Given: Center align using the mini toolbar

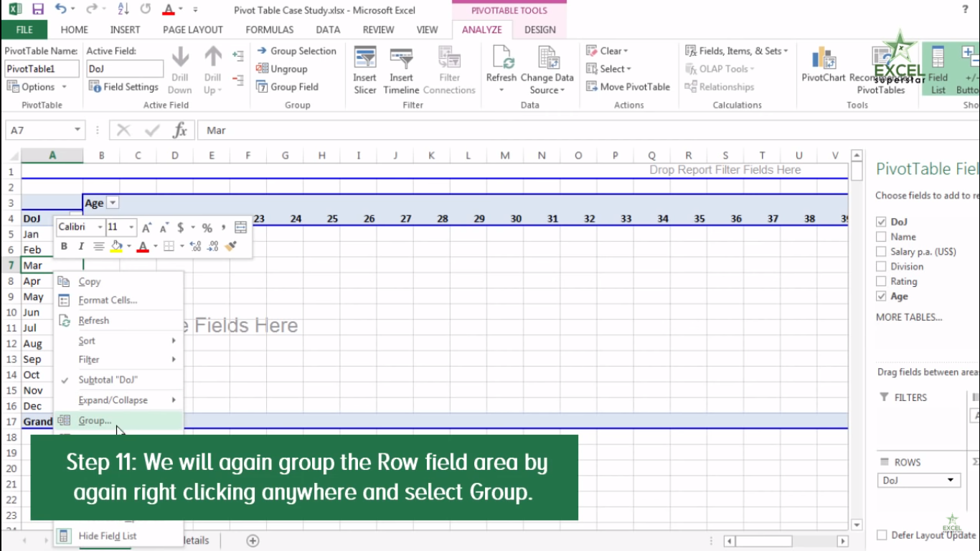Looking at the screenshot, I should coord(99,246).
